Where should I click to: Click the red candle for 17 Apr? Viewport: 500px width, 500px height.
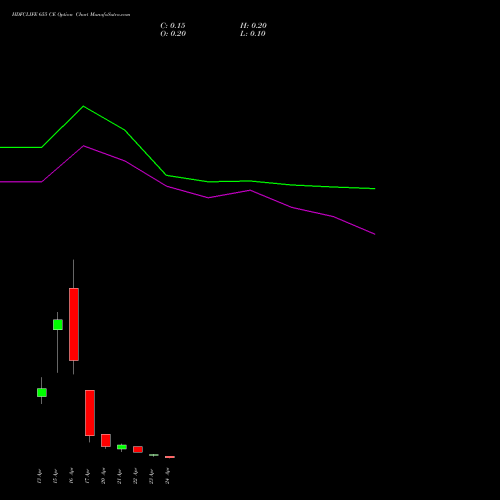(x=90, y=413)
